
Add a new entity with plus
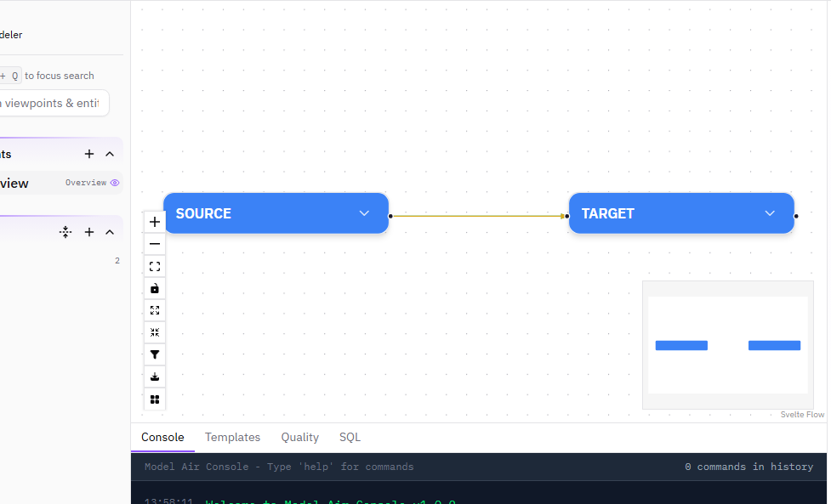click(x=89, y=232)
